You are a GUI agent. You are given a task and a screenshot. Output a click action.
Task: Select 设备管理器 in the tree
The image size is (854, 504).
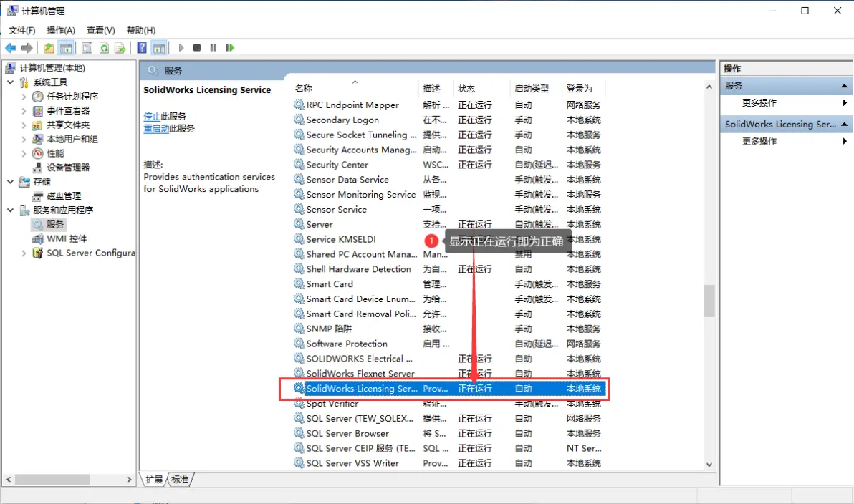click(x=67, y=168)
